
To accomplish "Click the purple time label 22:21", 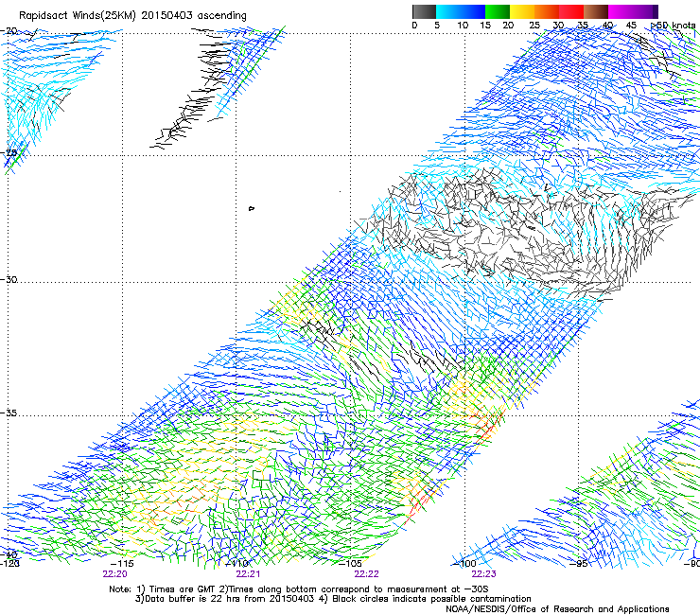I will pos(248,574).
